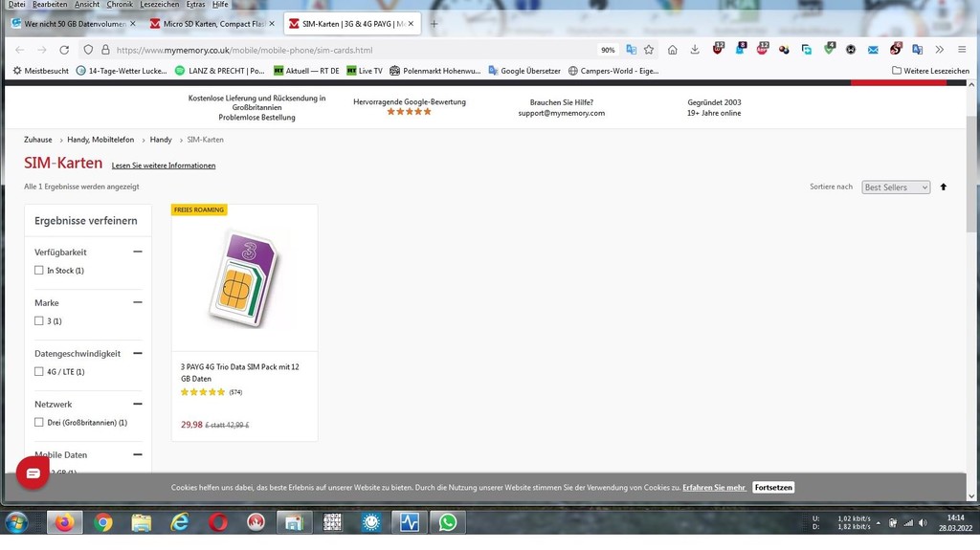The width and height of the screenshot is (980, 550).
Task: Open the '14-Tage-Wetter Lucke...' bookmark
Action: coord(122,71)
